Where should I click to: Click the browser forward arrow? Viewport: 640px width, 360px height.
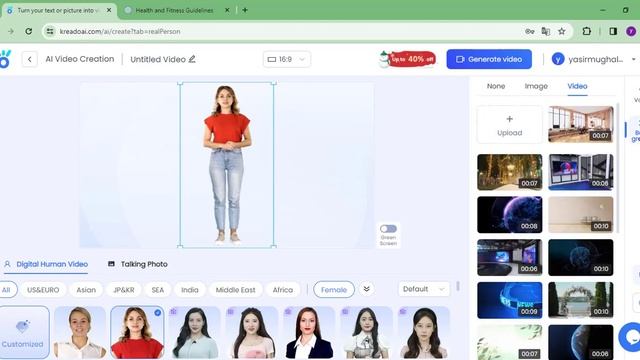(11, 31)
